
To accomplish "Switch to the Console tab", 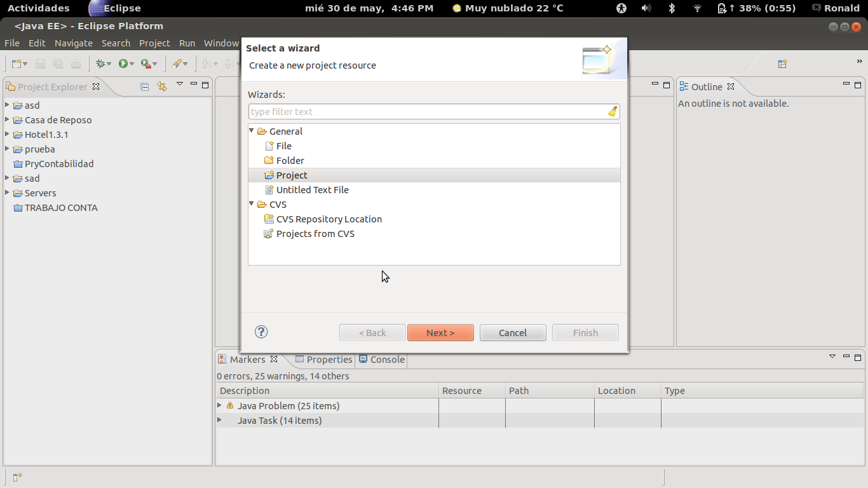I will pyautogui.click(x=381, y=360).
